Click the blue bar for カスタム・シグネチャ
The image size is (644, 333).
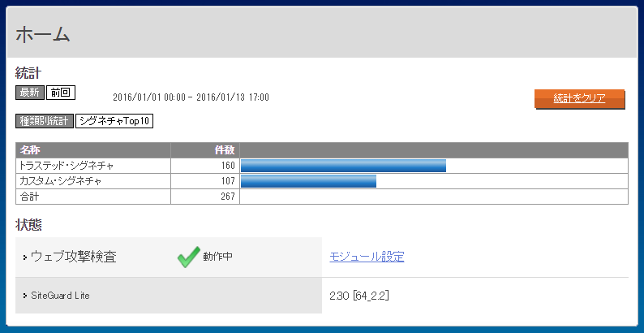coord(308,181)
